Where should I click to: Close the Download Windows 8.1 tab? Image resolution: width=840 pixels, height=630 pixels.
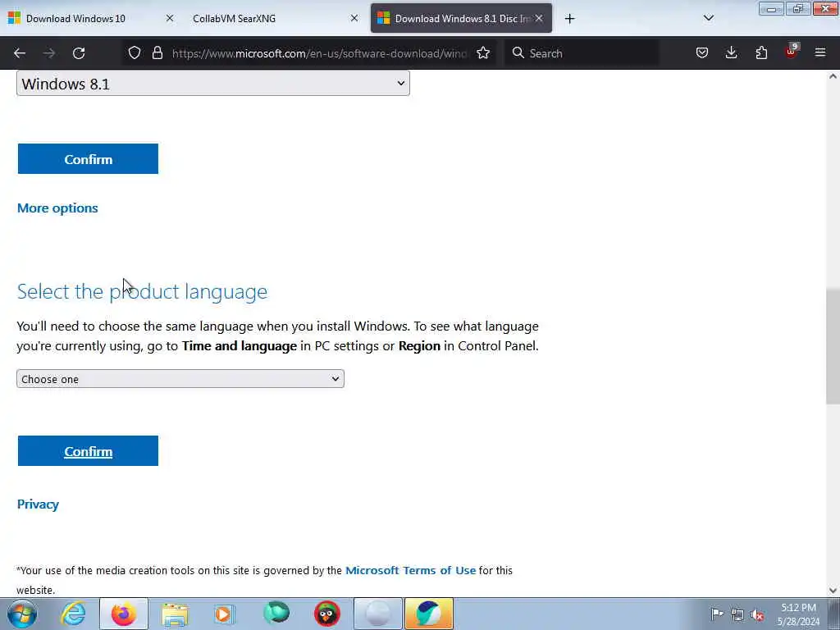pos(539,18)
